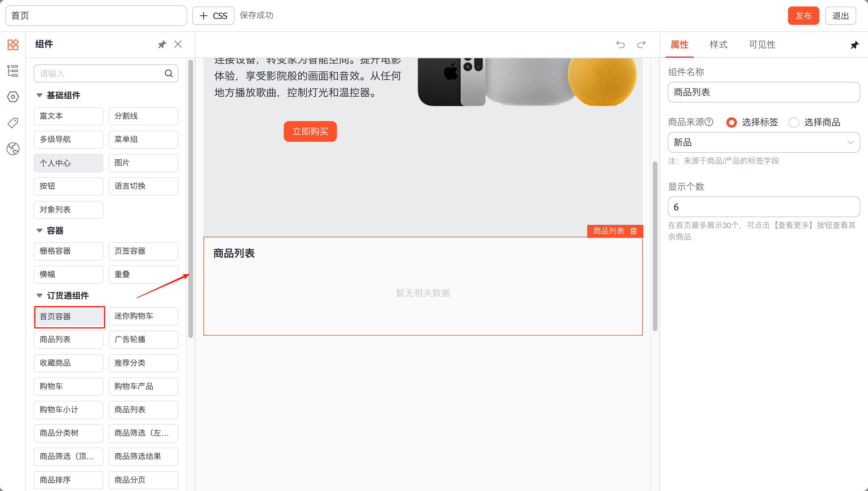The image size is (868, 491).
Task: Open the tag icon in left sidebar
Action: click(x=13, y=123)
